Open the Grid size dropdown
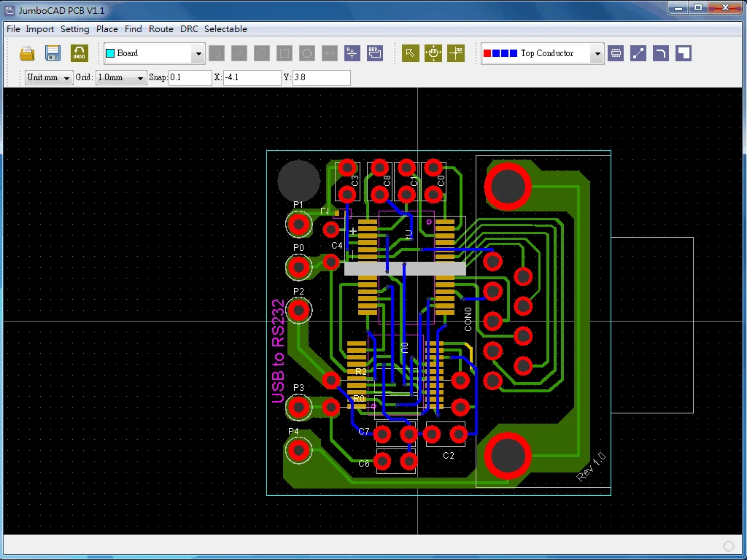Viewport: 747px width, 560px height. [142, 77]
